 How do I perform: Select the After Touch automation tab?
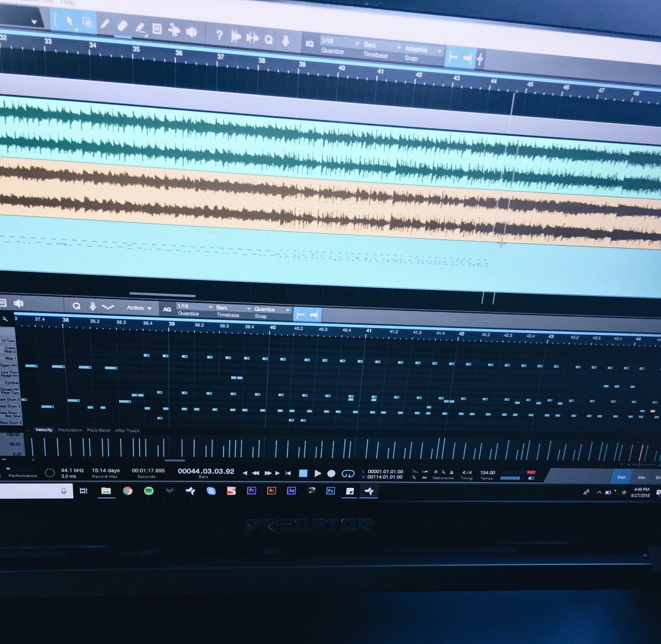[127, 431]
